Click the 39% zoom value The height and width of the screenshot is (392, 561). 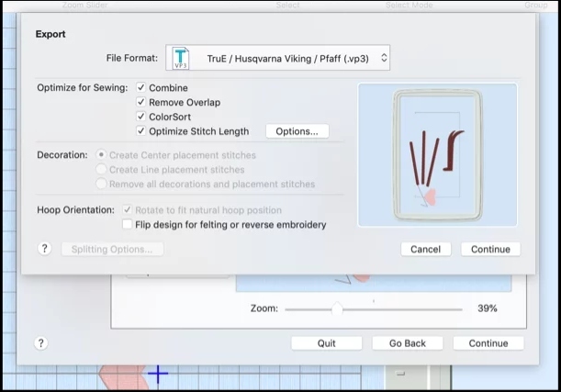coord(488,308)
